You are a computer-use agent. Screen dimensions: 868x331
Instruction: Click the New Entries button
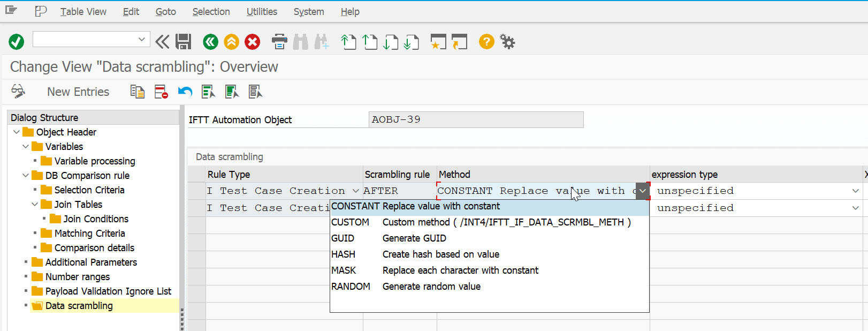[78, 92]
